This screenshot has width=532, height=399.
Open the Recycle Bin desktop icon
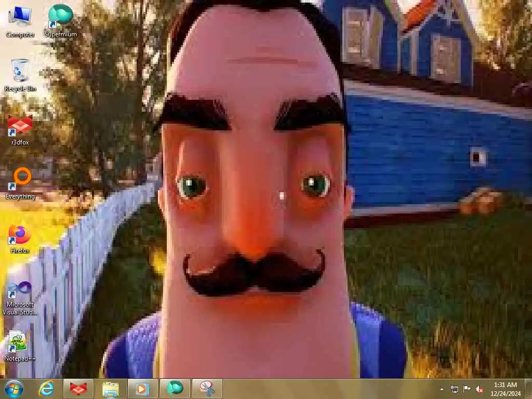(20, 75)
